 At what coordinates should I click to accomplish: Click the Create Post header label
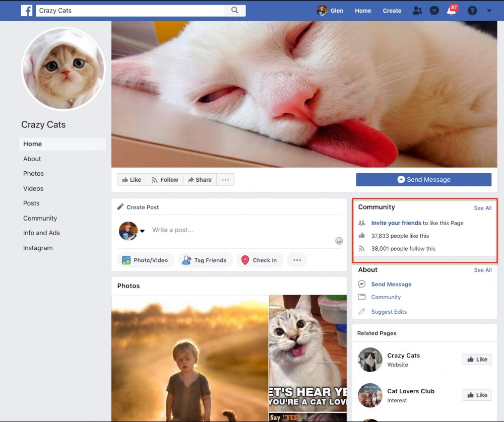pos(143,207)
